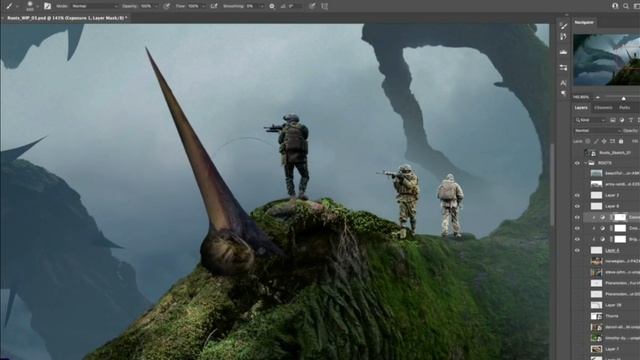The height and width of the screenshot is (360, 640).
Task: Hide Layer 4 eye icon
Action: click(577, 250)
